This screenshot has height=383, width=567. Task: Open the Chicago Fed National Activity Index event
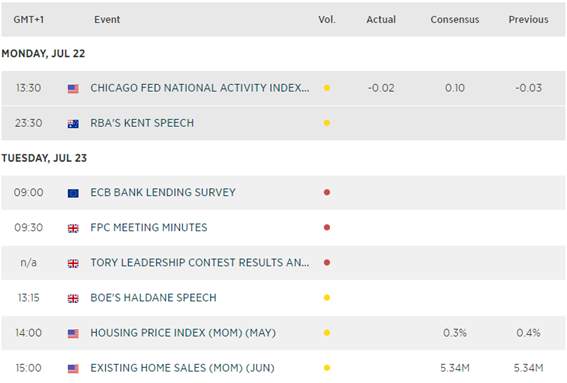[x=200, y=88]
